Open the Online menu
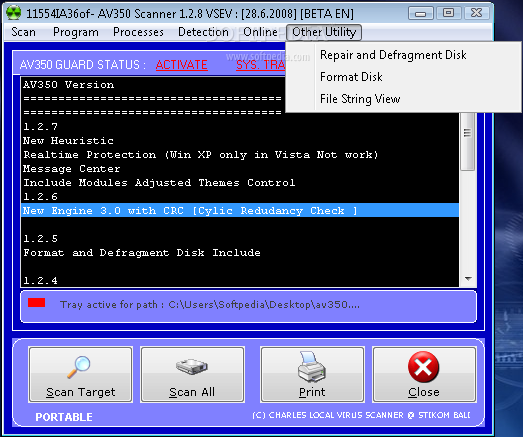The image size is (523, 437). pyautogui.click(x=260, y=32)
